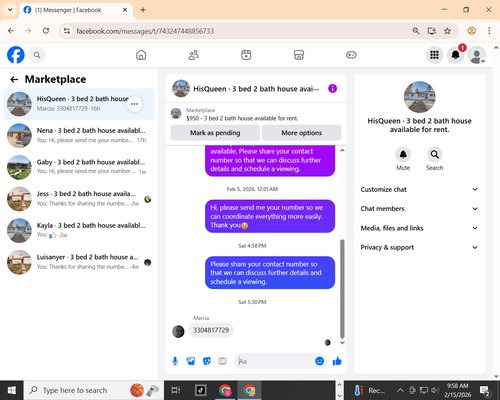Open the Luisanyer conversation

pyautogui.click(x=79, y=262)
